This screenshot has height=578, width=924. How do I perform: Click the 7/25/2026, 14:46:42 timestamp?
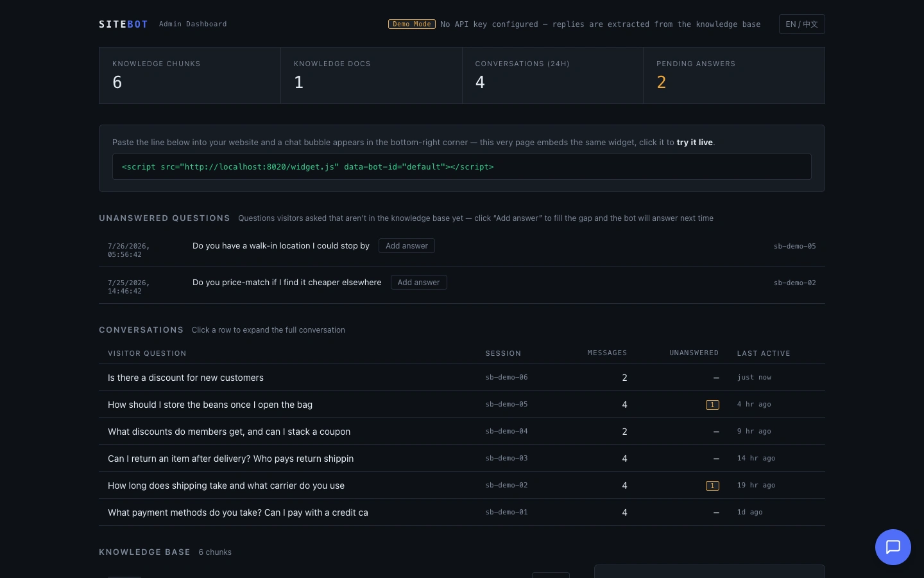point(128,287)
